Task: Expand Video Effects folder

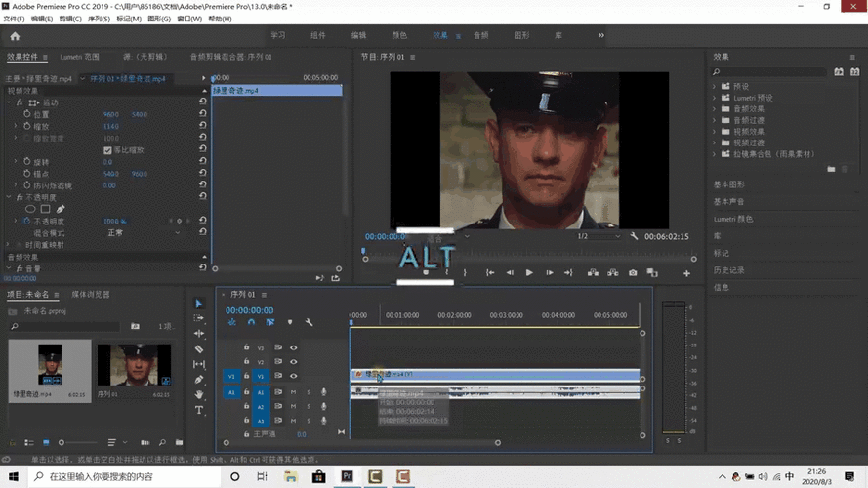Action: 714,132
